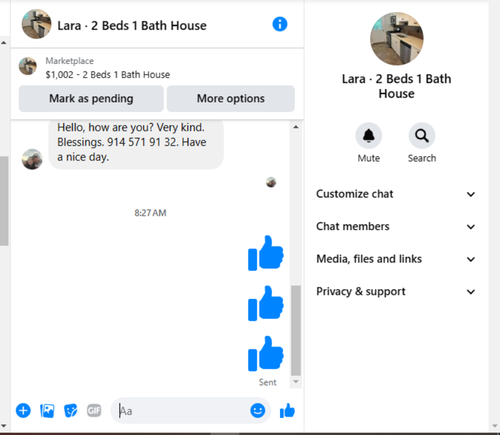Click the side panel scroll down arrow
Viewport: 500px width, 435px height.
point(494,426)
